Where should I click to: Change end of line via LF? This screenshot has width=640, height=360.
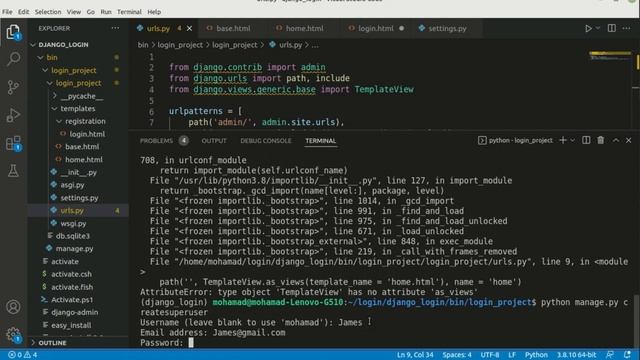click(512, 355)
